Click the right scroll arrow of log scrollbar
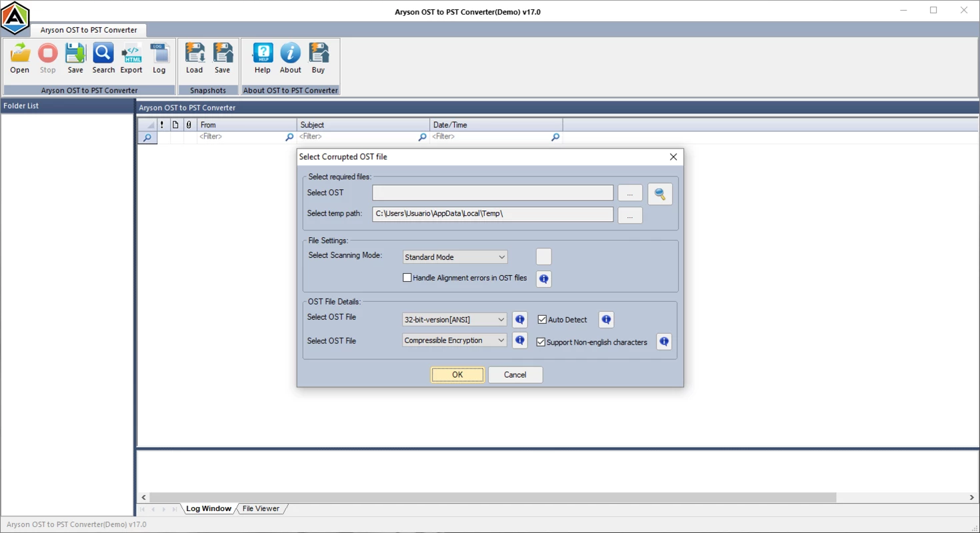The height and width of the screenshot is (533, 980). pyautogui.click(x=972, y=498)
